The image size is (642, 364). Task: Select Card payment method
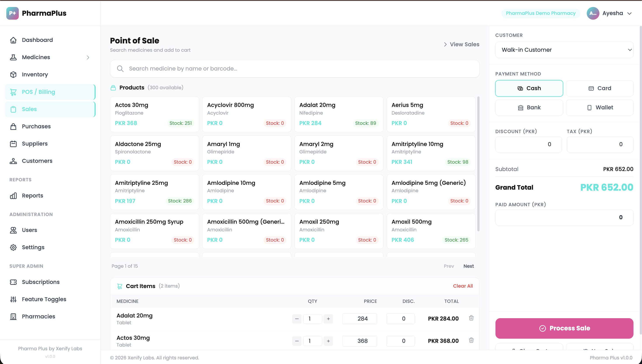pos(599,88)
